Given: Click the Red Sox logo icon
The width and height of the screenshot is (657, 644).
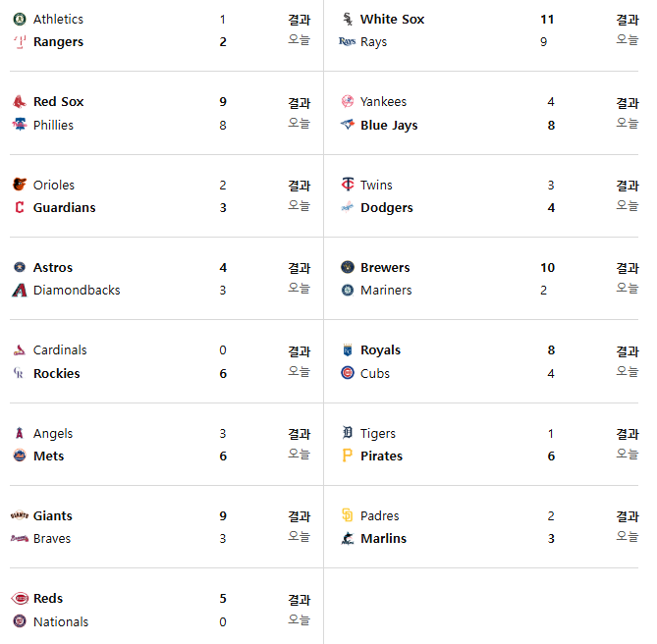Looking at the screenshot, I should (20, 101).
